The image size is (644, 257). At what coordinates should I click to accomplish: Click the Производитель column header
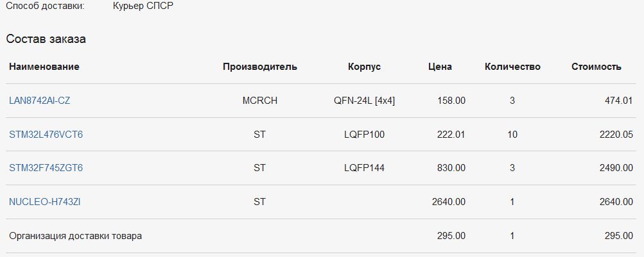(x=260, y=67)
